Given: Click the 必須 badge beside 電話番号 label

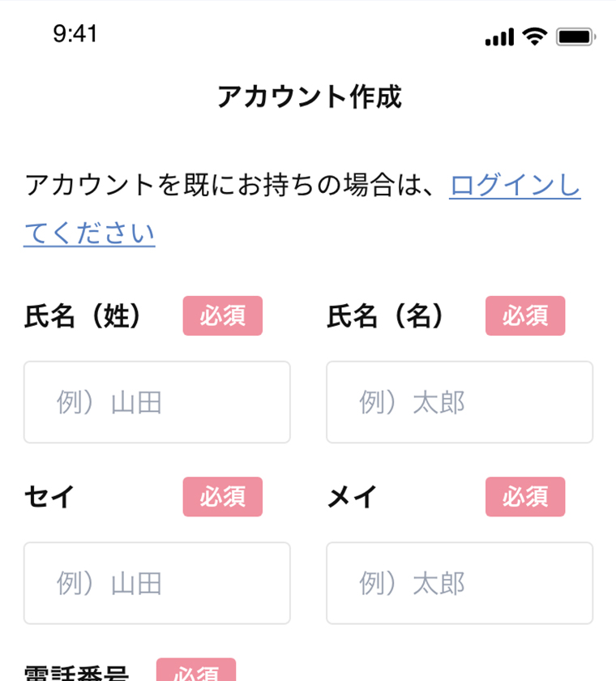Looking at the screenshot, I should pyautogui.click(x=196, y=670).
